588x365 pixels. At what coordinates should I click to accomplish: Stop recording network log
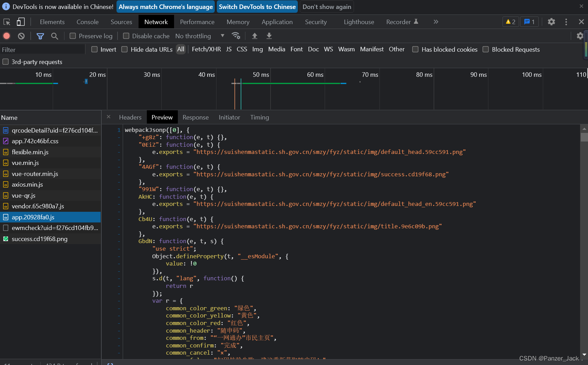(7, 36)
